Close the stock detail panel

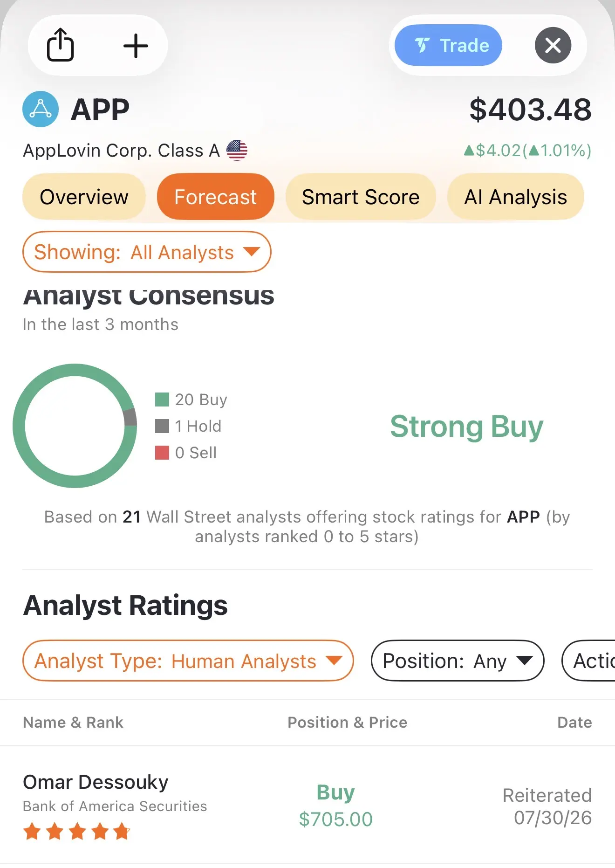coord(553,45)
